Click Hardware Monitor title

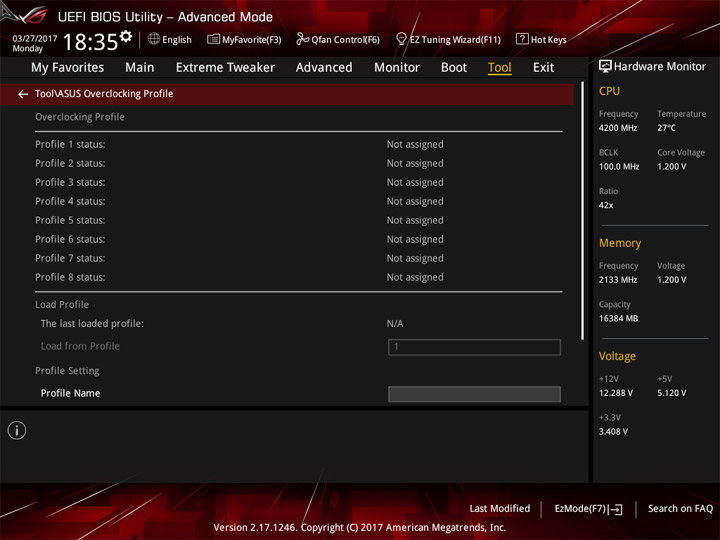[660, 67]
